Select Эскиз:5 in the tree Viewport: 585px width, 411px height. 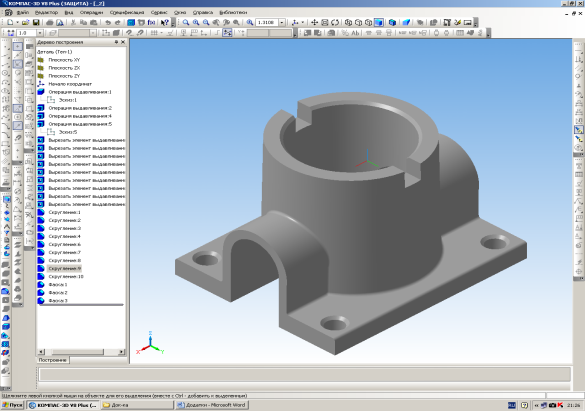(x=68, y=132)
